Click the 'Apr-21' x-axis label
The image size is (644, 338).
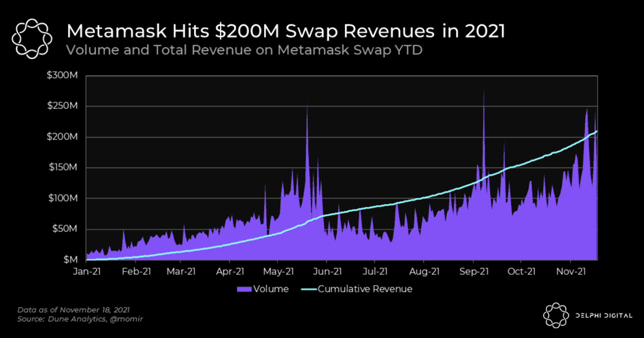tap(230, 271)
